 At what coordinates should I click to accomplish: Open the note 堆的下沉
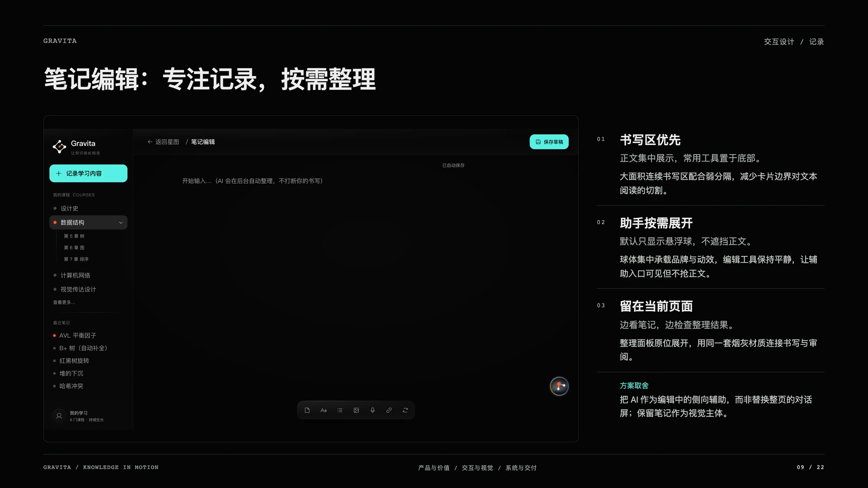71,373
